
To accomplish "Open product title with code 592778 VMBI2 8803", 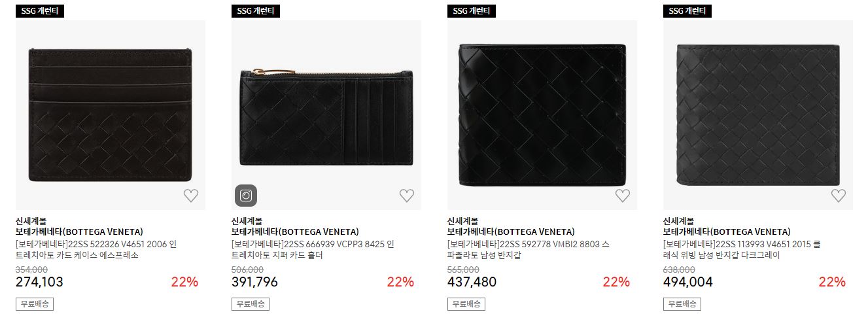I will coord(529,250).
